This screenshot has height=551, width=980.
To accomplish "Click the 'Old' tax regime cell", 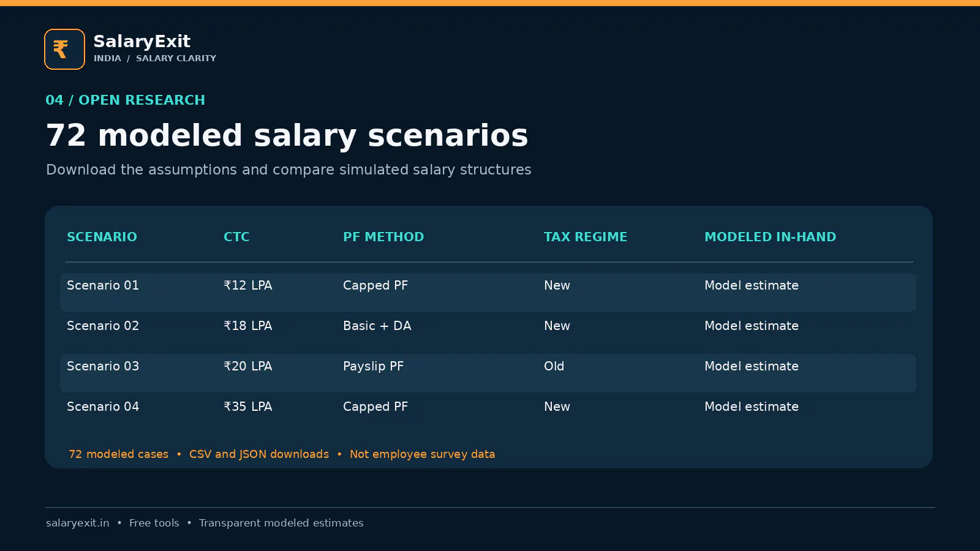I will [554, 366].
